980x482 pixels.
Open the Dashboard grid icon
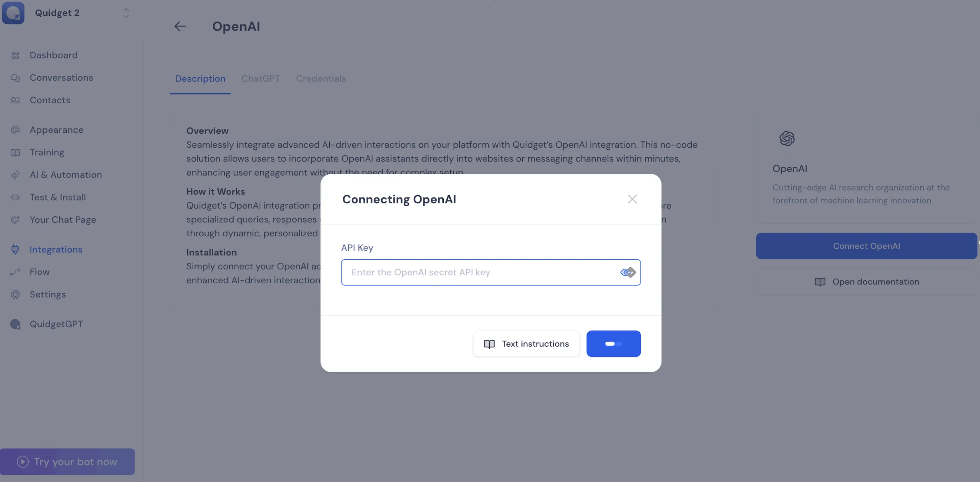[15, 56]
